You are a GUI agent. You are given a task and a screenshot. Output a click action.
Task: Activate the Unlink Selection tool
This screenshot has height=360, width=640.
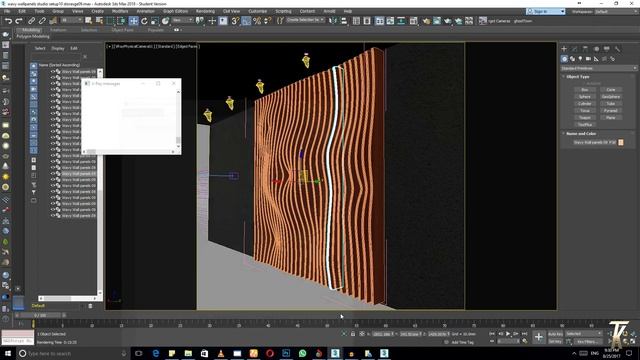(x=42, y=21)
